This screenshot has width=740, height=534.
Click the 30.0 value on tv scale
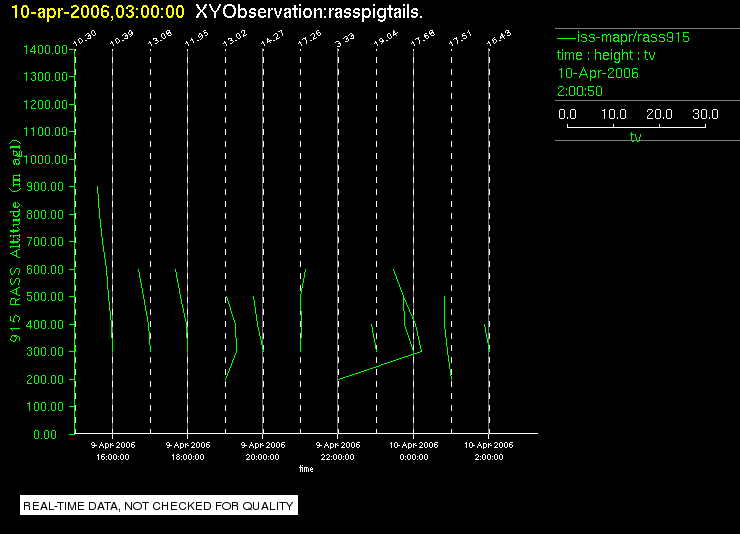click(705, 114)
